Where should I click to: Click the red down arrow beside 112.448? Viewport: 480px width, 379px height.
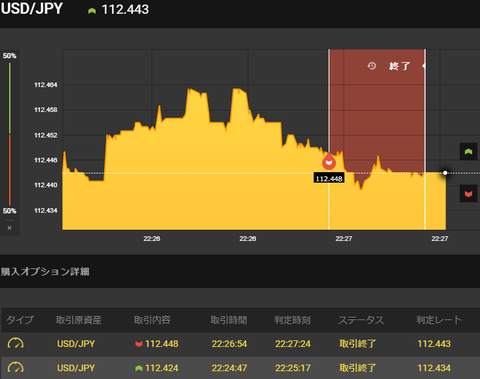[139, 344]
